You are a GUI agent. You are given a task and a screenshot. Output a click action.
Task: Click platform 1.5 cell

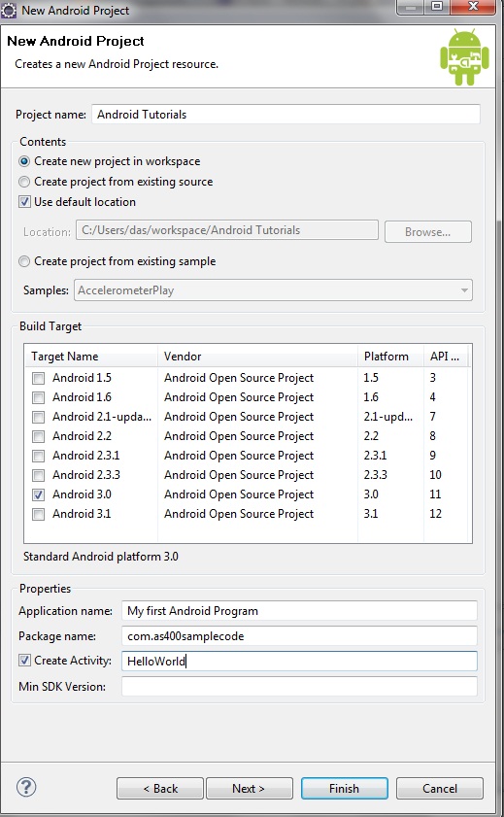(x=371, y=377)
